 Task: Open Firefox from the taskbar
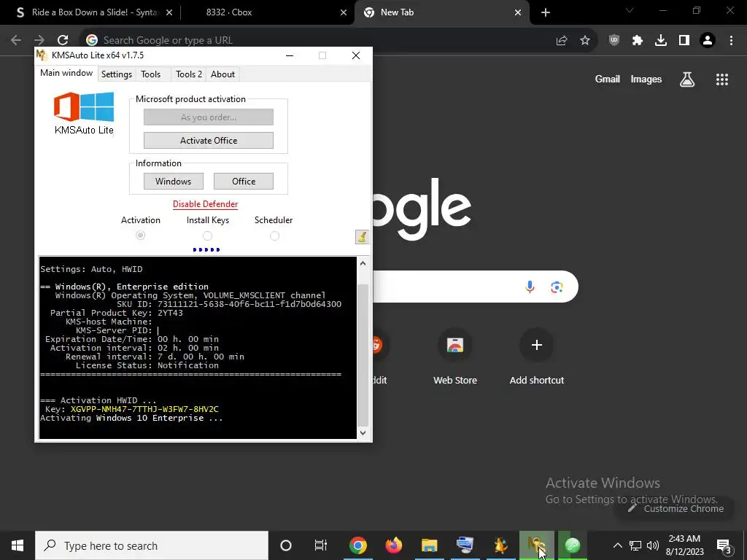393,545
